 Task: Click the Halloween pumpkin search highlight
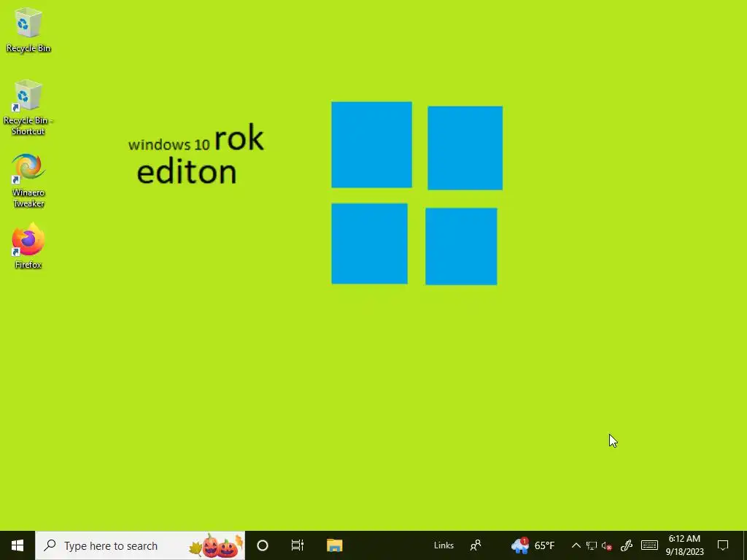click(x=217, y=545)
